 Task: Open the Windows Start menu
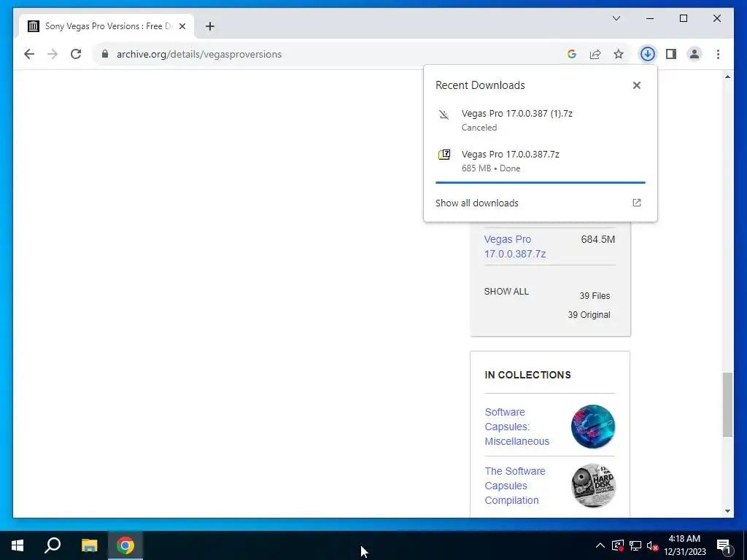pos(18,545)
